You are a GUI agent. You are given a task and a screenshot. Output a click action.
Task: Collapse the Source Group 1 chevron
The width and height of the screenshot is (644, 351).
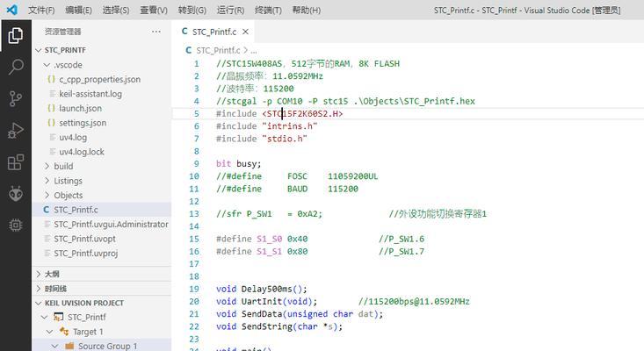point(55,346)
